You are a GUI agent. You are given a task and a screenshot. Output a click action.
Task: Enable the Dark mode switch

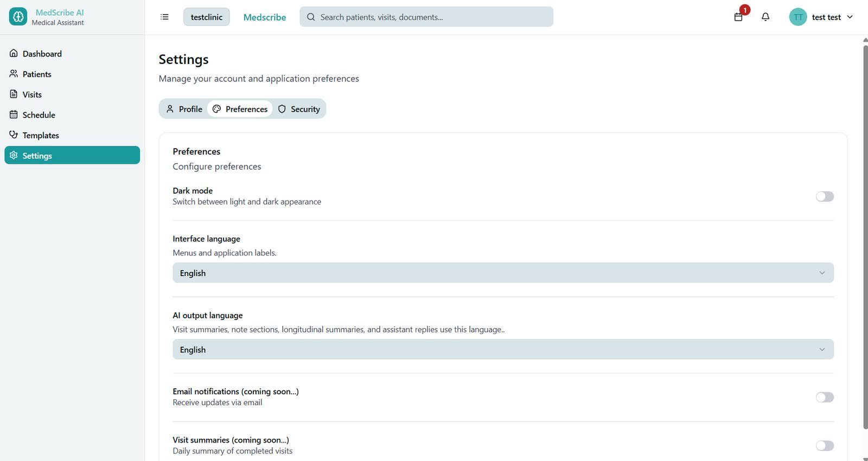(x=825, y=196)
